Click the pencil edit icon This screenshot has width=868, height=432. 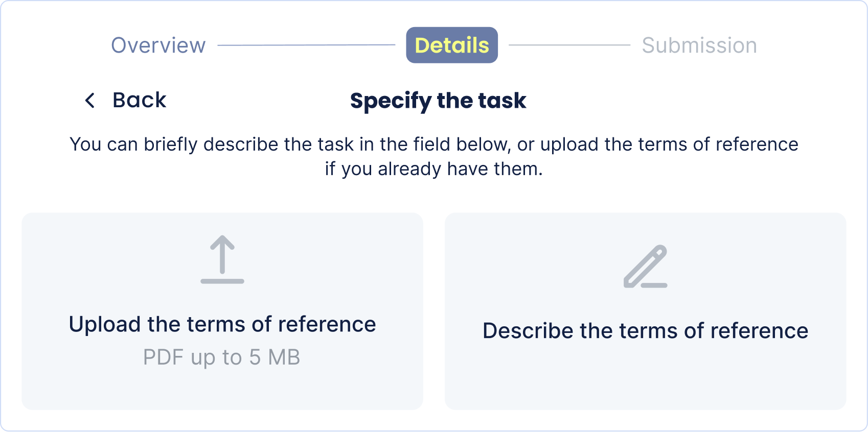point(645,265)
